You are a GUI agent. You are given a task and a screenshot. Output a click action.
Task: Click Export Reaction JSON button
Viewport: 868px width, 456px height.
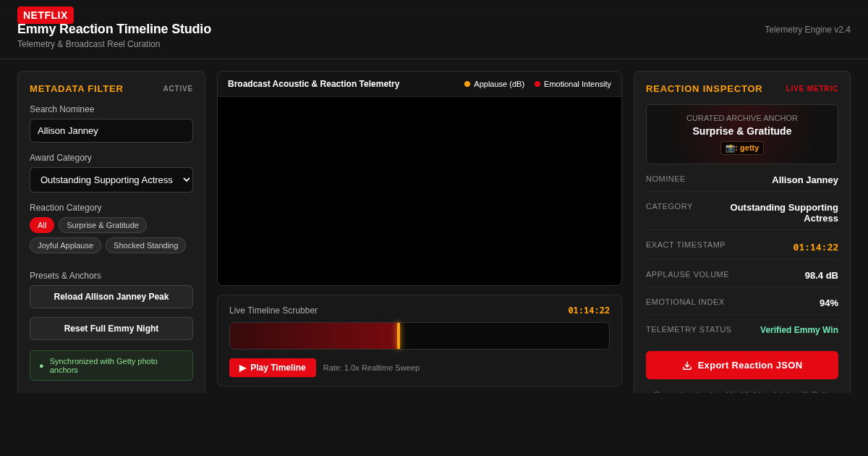(x=742, y=366)
